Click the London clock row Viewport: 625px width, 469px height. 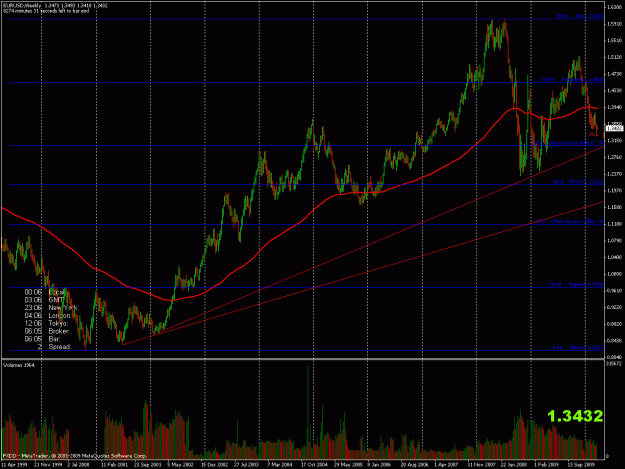48,316
